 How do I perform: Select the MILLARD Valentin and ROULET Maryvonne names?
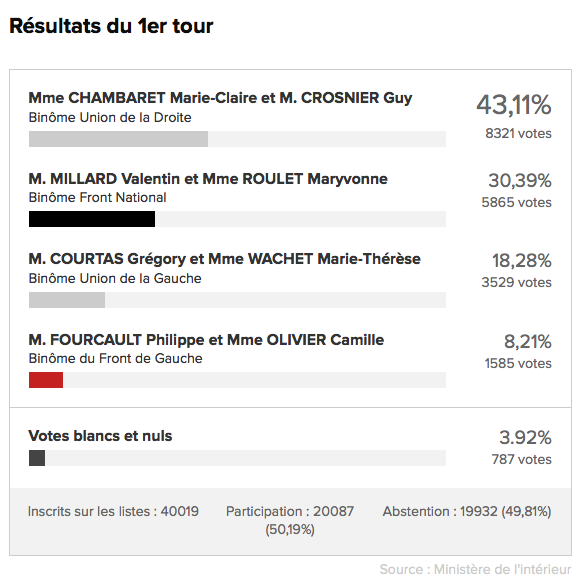coord(208,179)
